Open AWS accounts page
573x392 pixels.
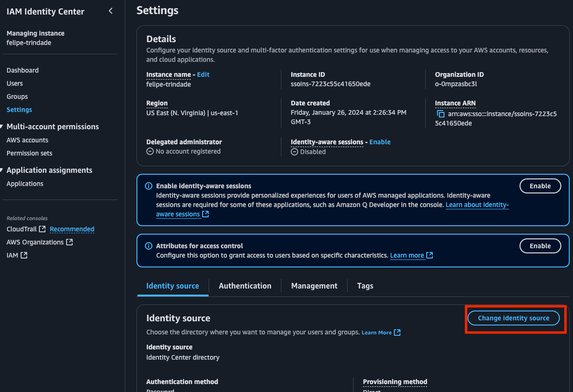(27, 140)
